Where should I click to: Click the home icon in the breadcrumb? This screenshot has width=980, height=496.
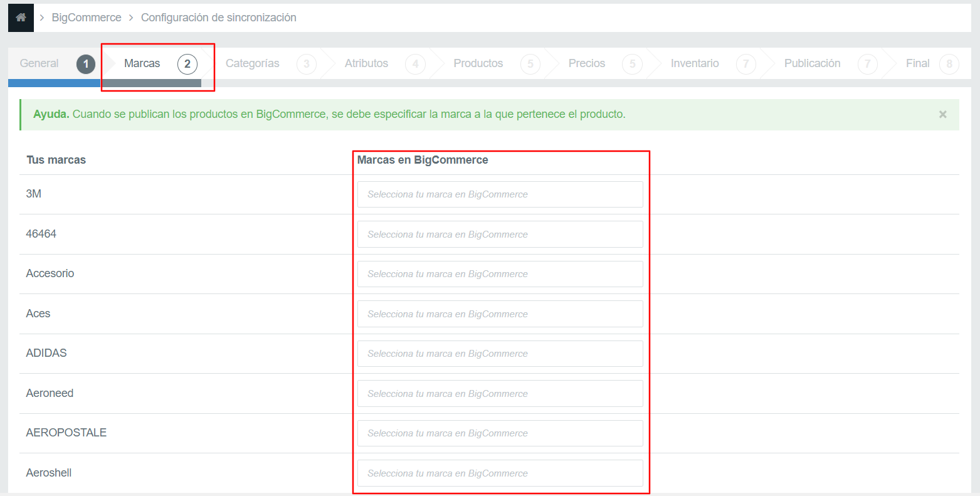(x=21, y=18)
